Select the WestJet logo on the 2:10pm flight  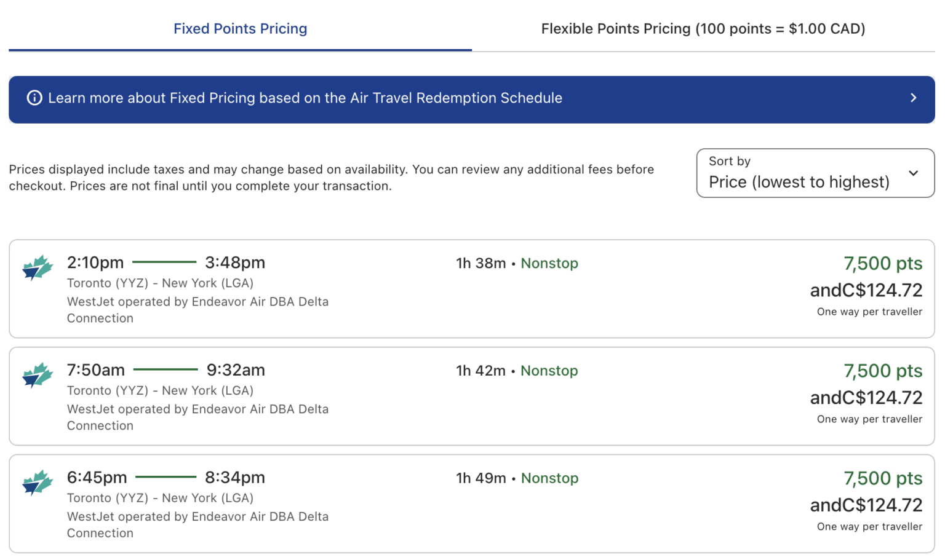pos(38,268)
